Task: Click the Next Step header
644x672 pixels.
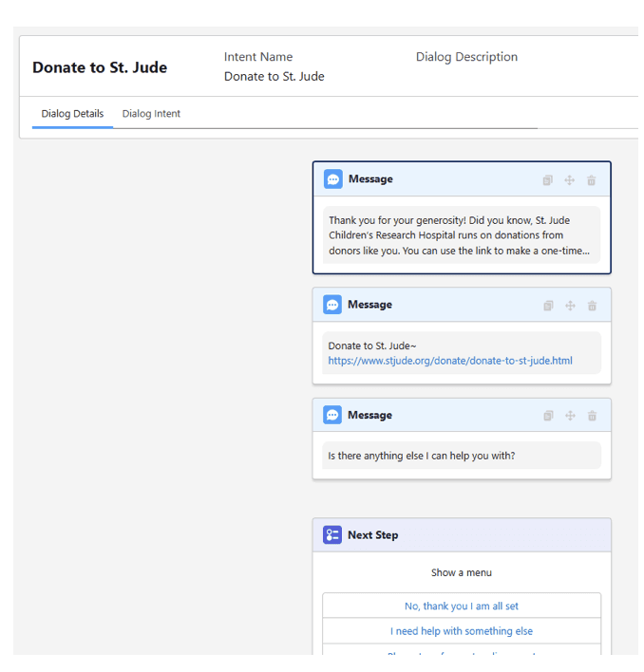Action: [462, 535]
